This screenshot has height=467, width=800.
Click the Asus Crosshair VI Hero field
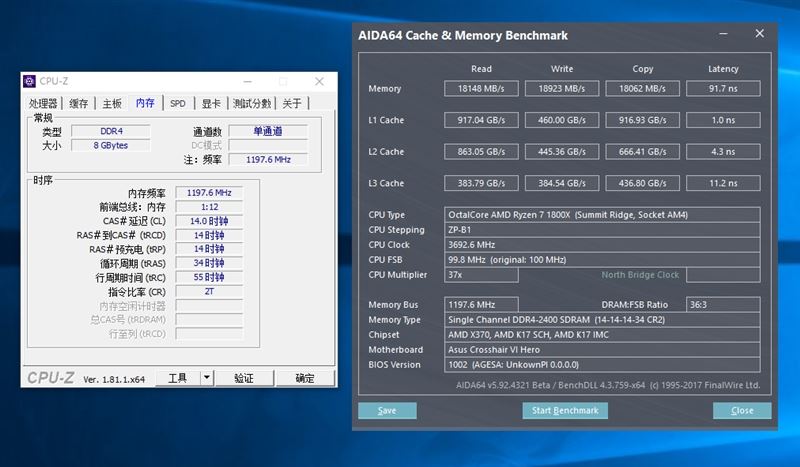pos(602,350)
